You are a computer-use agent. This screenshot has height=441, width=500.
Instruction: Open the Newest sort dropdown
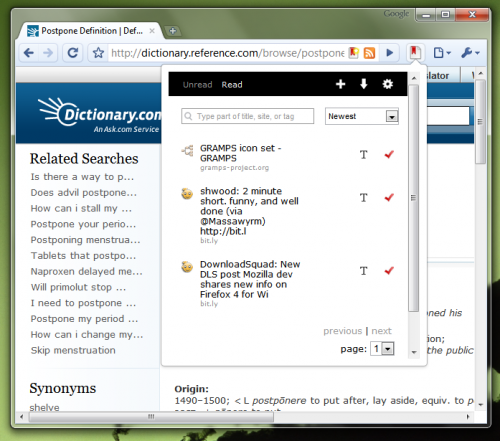coord(362,116)
